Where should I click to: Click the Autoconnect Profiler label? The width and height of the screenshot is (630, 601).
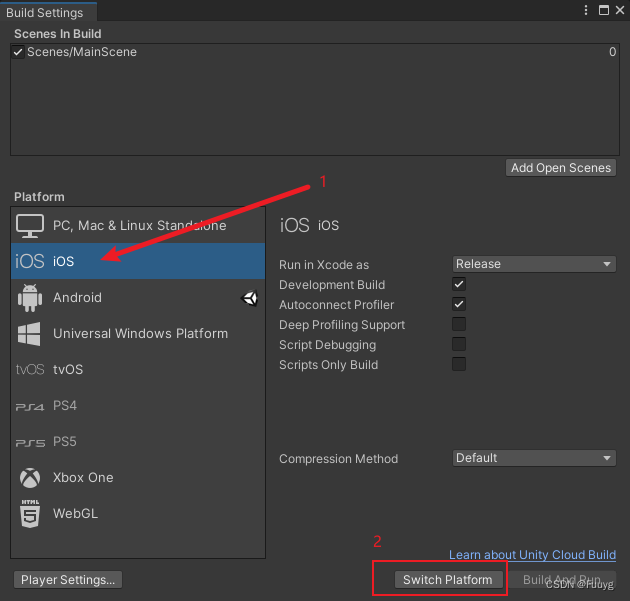tap(336, 305)
